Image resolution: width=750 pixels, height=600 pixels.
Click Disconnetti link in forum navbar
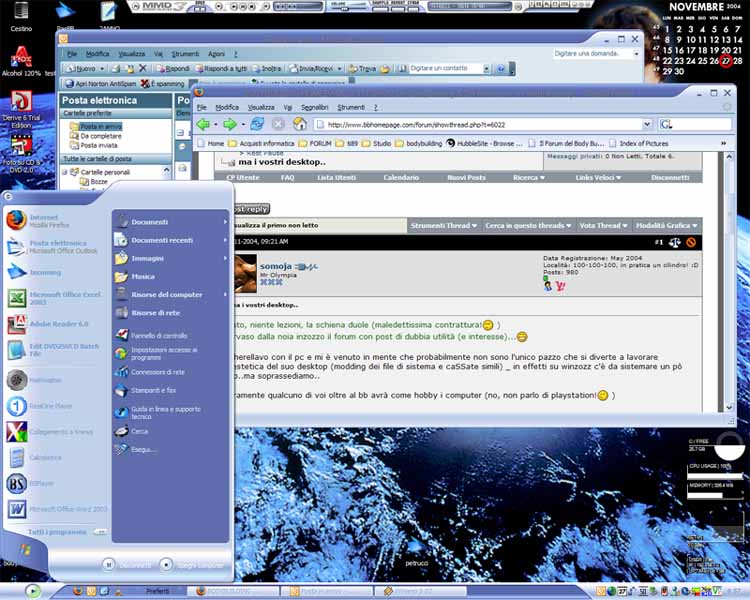(670, 178)
